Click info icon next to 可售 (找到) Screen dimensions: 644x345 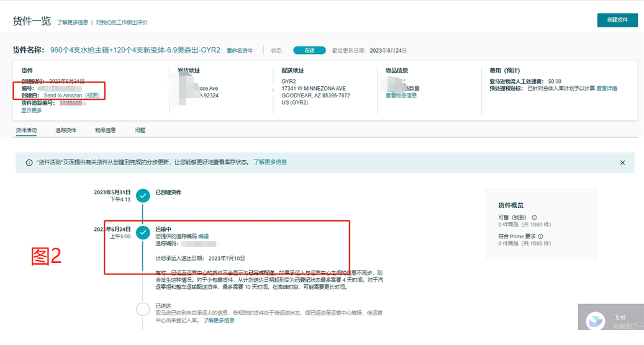(534, 217)
